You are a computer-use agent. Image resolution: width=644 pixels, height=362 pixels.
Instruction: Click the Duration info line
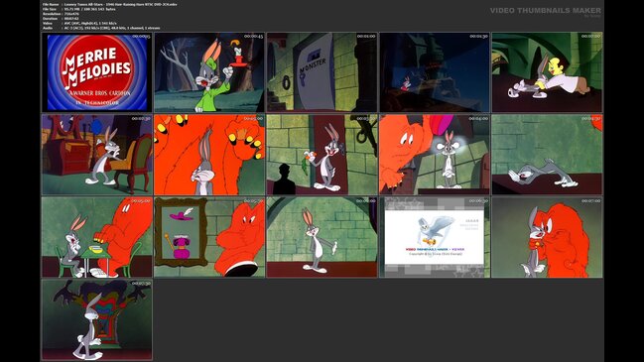[x=61, y=19]
